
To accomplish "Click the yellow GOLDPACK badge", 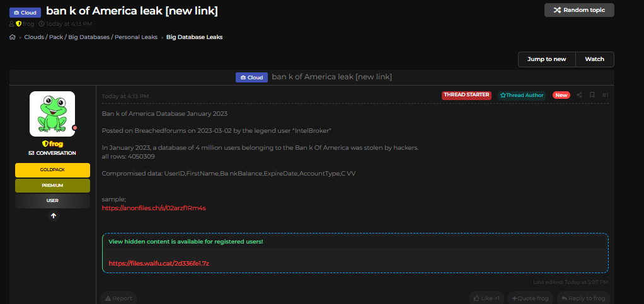I will [x=52, y=170].
